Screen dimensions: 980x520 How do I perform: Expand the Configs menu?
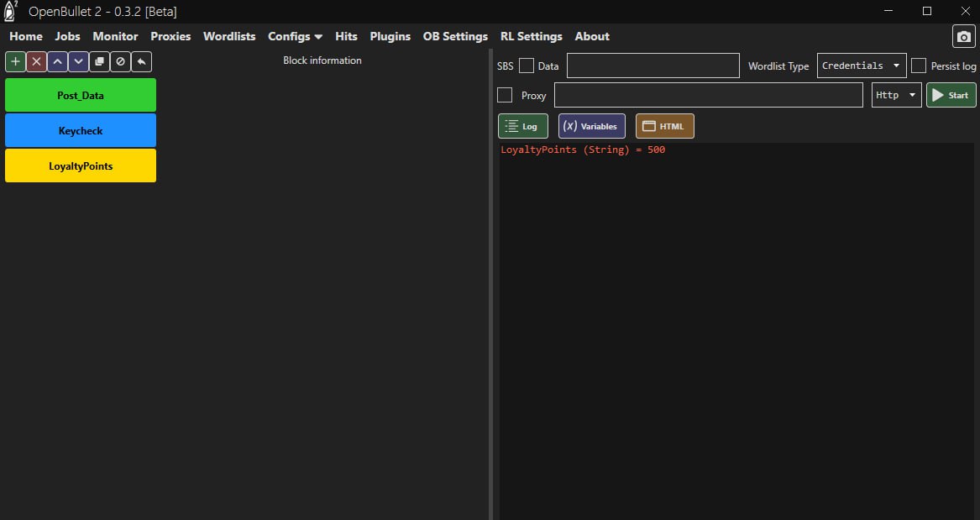(295, 36)
